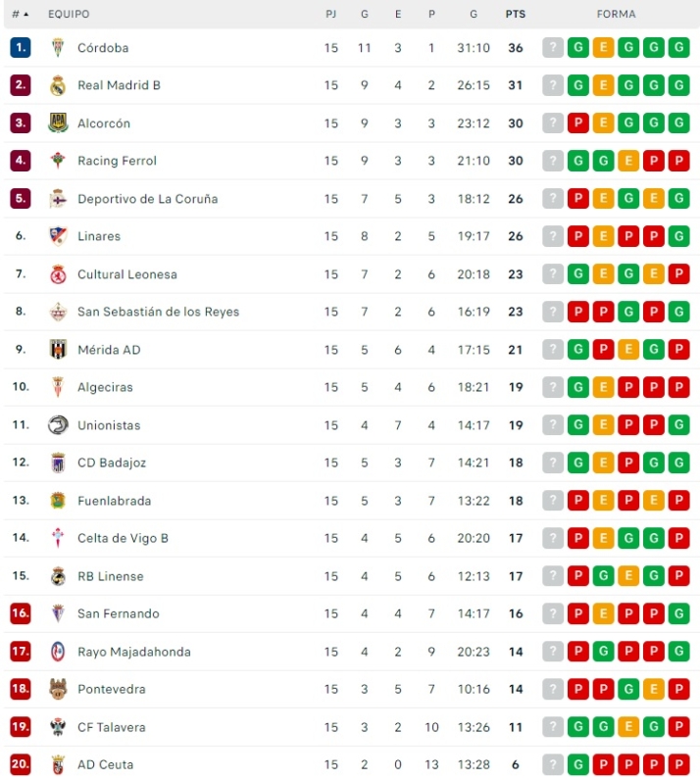Sort by PJ matches played header
Screen dimensions: 700x780
pyautogui.click(x=331, y=15)
